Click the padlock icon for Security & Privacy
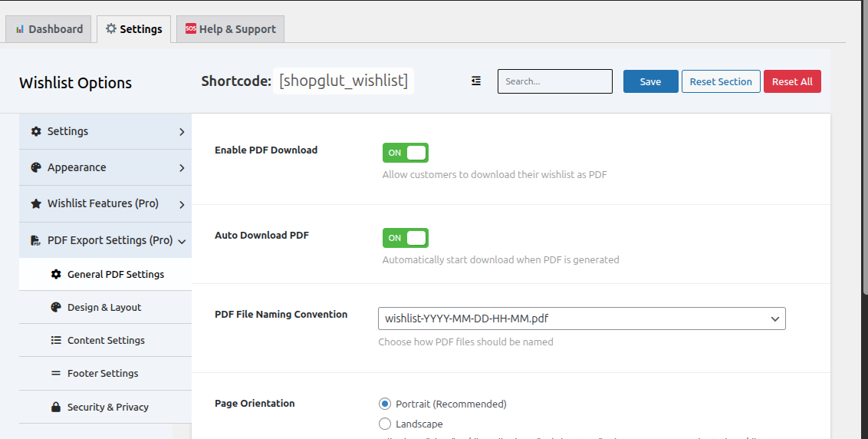Screen dimensions: 868x439 tap(56, 407)
